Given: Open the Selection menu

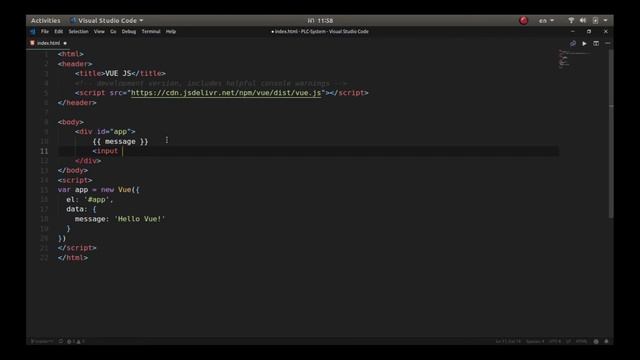Looking at the screenshot, I should 78,31.
